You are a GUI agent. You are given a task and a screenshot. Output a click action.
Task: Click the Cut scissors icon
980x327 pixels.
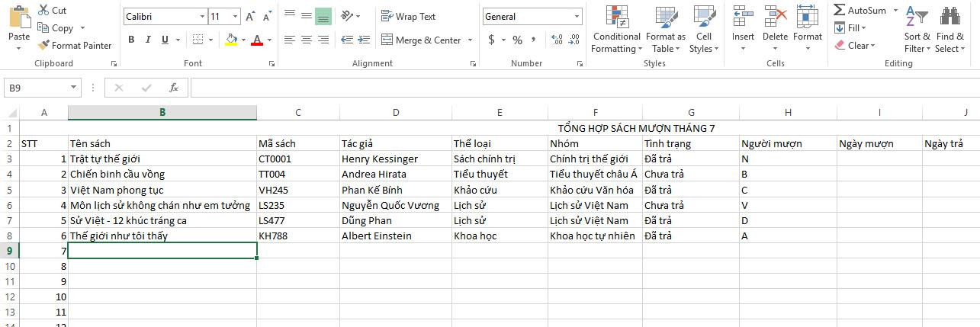[x=43, y=11]
